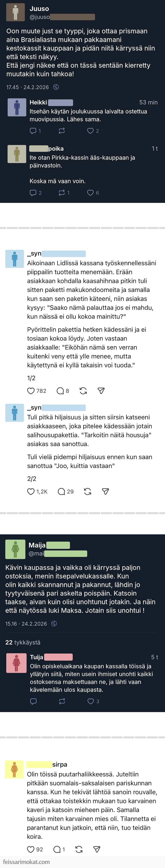
Task: Open Maija's green avatar
Action: tap(15, 549)
